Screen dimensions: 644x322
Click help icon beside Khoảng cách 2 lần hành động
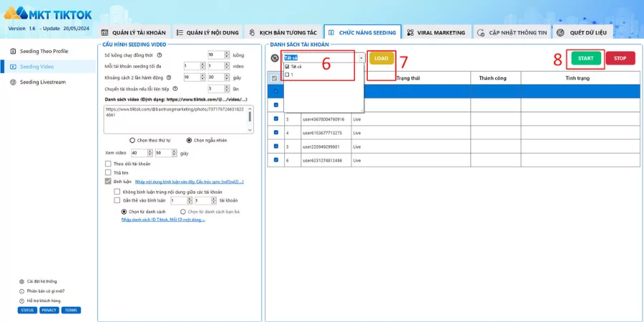168,77
